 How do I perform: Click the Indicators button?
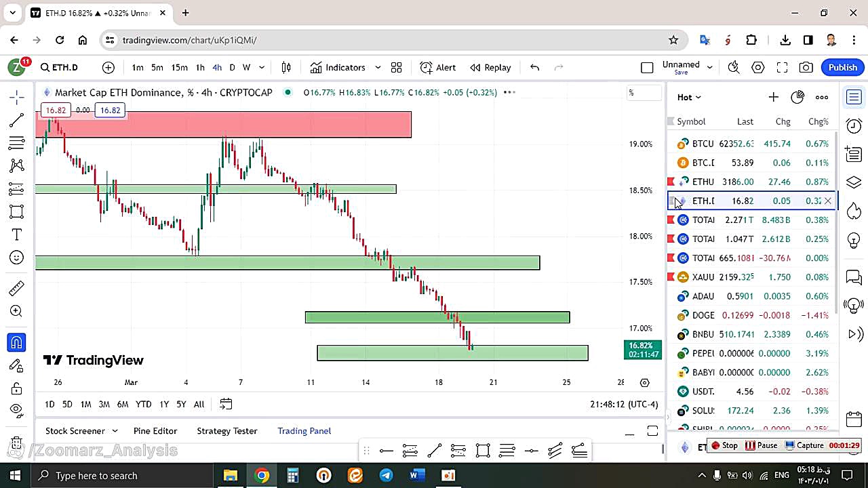(338, 67)
